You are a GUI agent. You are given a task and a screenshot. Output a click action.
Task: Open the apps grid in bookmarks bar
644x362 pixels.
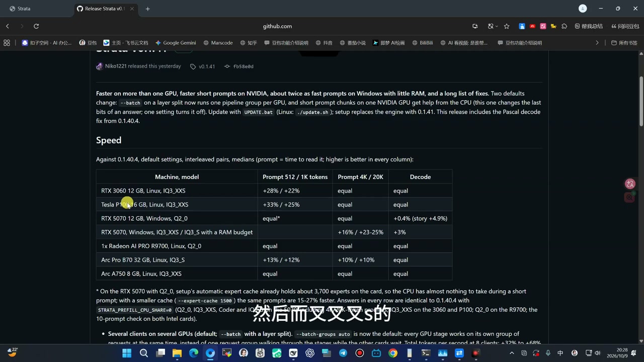click(7, 43)
